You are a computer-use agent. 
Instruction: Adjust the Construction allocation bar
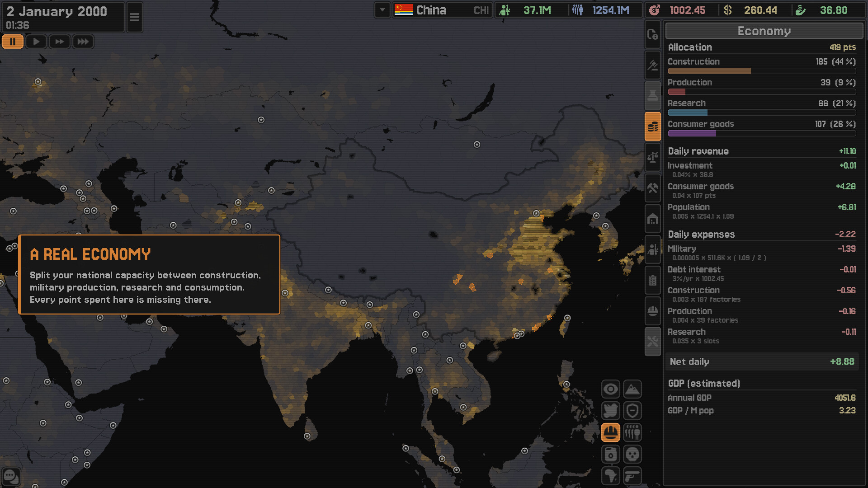tap(762, 71)
